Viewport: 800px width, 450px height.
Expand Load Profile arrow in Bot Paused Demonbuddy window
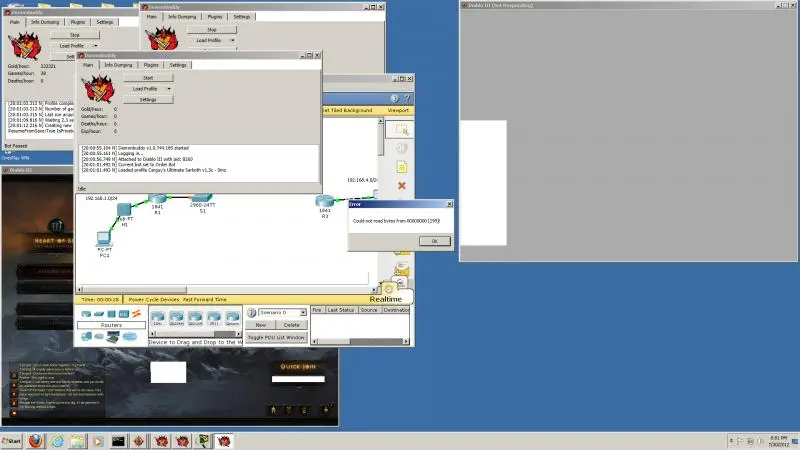click(x=95, y=46)
